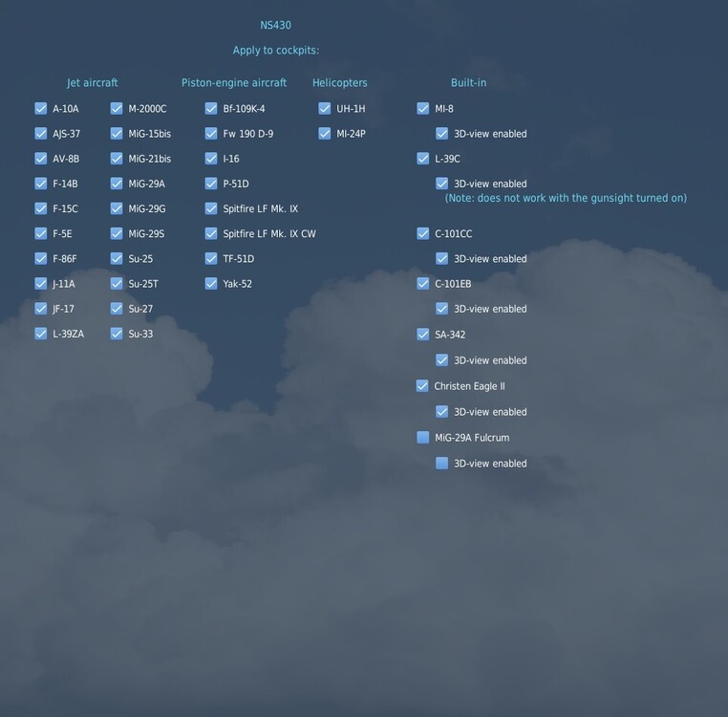Screen dimensions: 728x717
Task: Disable 3D-view enabled under C-101CC
Action: tap(442, 259)
